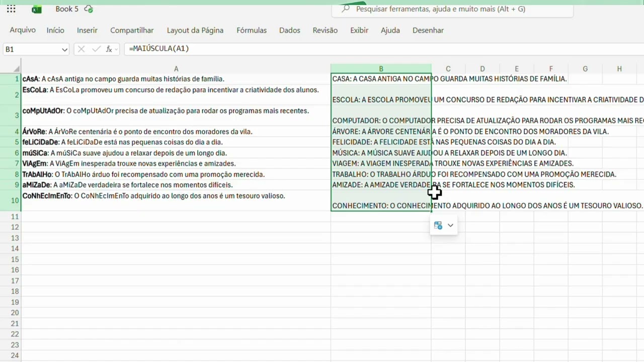Select cell 'ÁRVORE: A ÁRVORE CENTENÁRIA'
The height and width of the screenshot is (362, 644).
tap(381, 132)
